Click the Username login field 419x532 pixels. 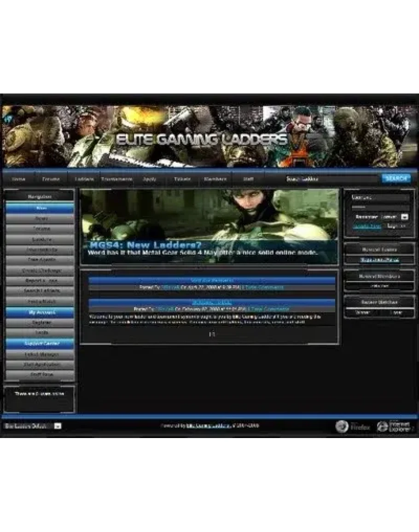click(x=379, y=197)
